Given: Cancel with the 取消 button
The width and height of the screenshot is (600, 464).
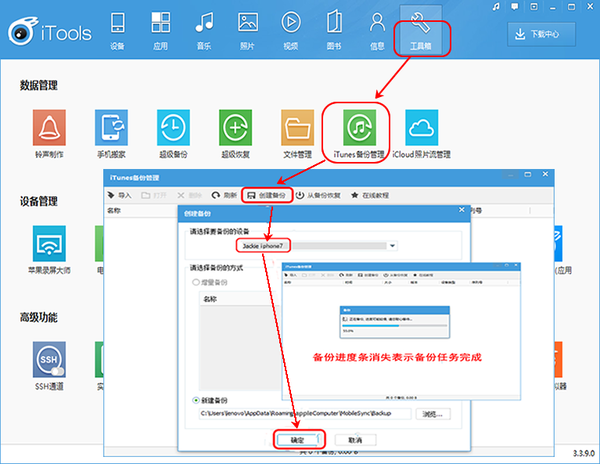Looking at the screenshot, I should click(x=355, y=440).
